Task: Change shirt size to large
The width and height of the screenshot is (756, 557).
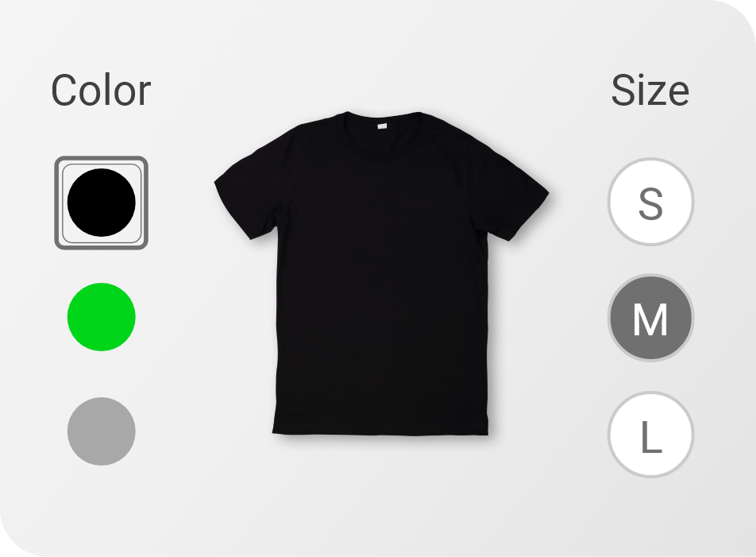Action: pos(651,435)
